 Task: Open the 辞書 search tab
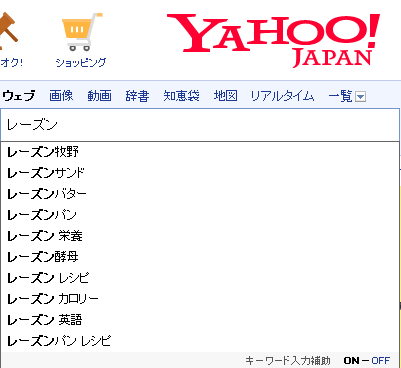point(137,96)
